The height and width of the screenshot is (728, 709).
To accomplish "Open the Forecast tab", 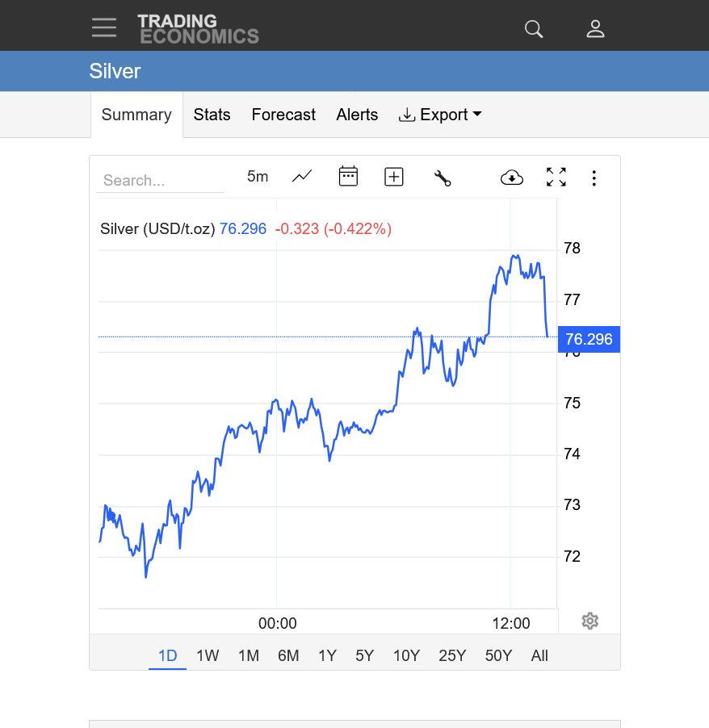I will click(283, 115).
